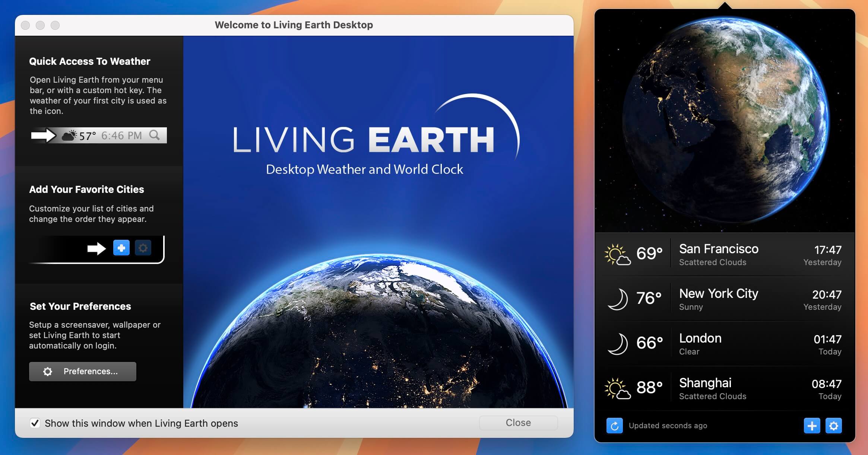
Task: Click the refresh icon to update weather
Action: click(615, 426)
